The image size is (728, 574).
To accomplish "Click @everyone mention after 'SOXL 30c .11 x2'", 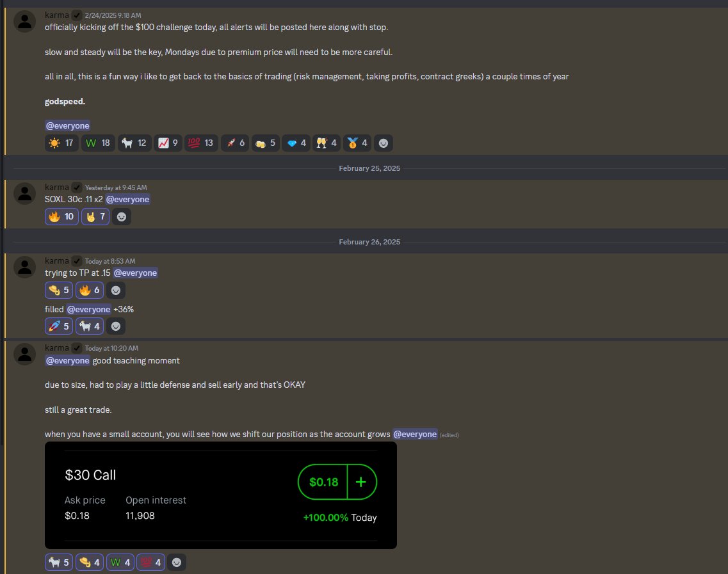I will pos(127,200).
